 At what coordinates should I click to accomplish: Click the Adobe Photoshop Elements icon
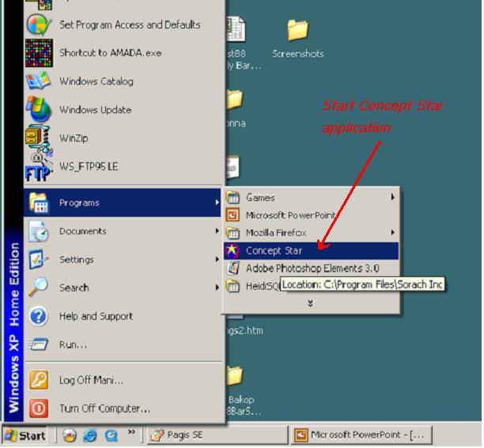233,268
